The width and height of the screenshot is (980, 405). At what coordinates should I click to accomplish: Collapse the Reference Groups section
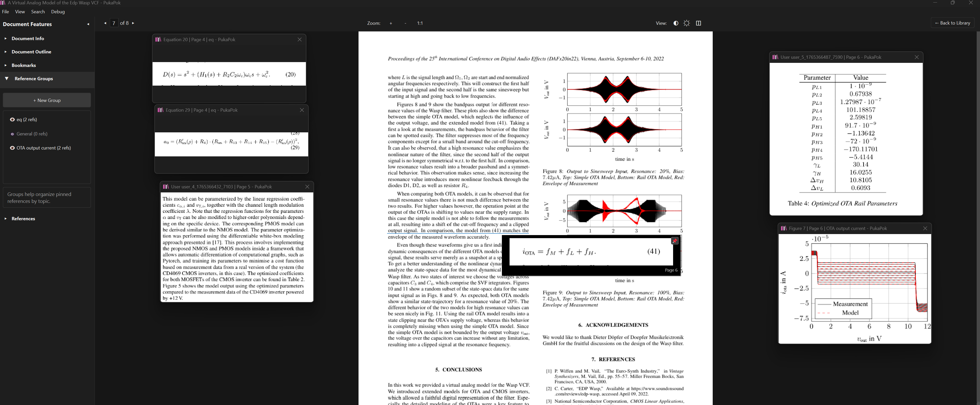pos(33,79)
